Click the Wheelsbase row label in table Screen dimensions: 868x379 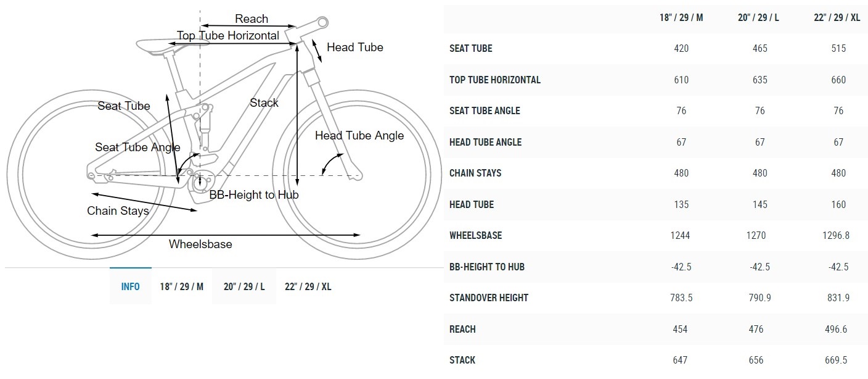click(476, 235)
